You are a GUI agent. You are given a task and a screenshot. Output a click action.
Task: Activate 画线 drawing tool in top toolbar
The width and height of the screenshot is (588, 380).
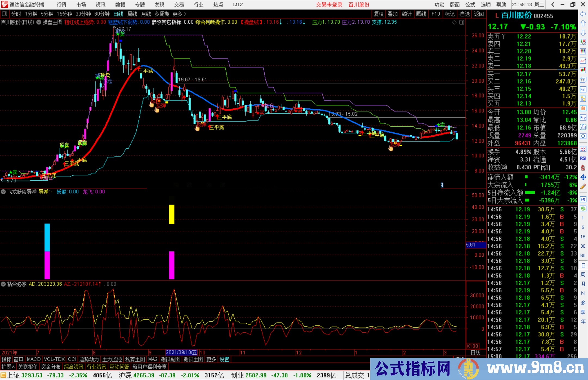[422, 14]
